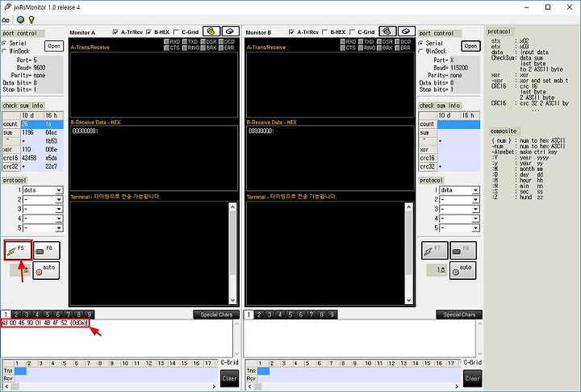Click left grid horizontal scrollbar right arrow

[214, 386]
